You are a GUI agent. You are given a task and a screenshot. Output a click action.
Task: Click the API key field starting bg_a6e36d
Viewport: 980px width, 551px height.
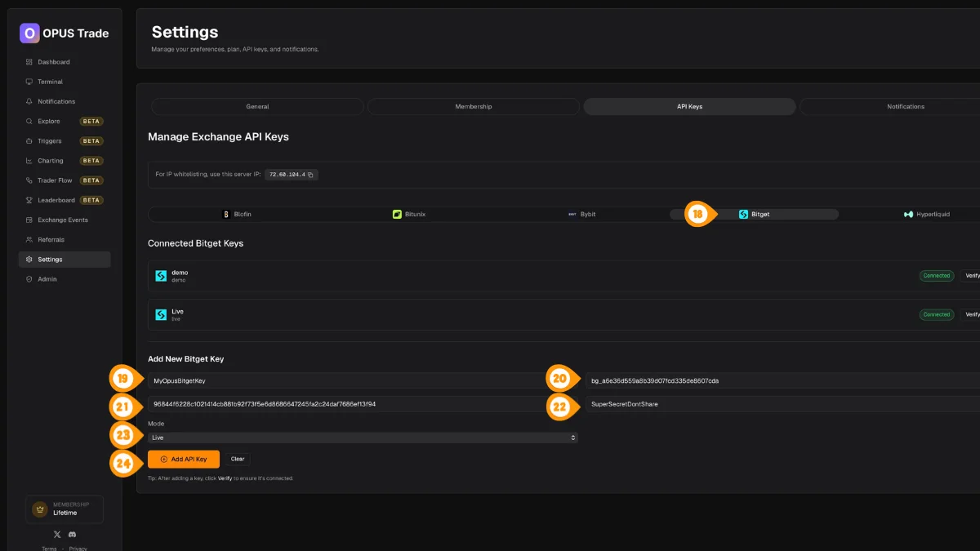coord(782,380)
